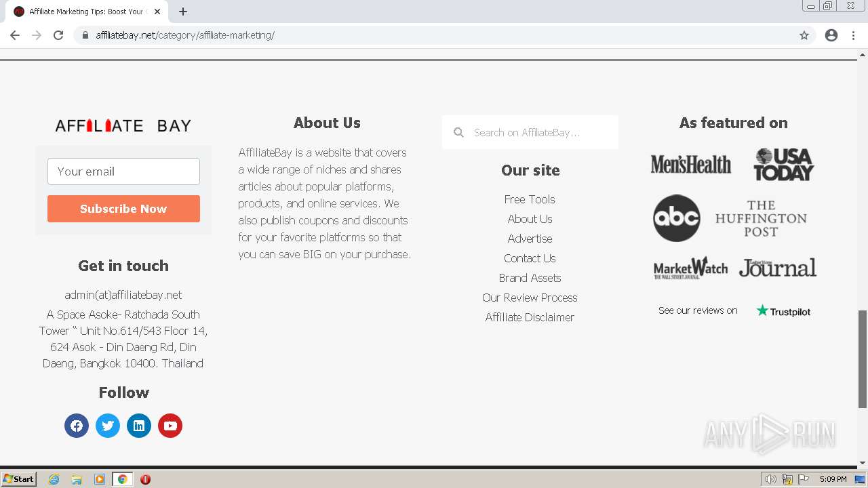Click the Men's Health logo
Image resolution: width=868 pixels, height=488 pixels.
point(691,165)
